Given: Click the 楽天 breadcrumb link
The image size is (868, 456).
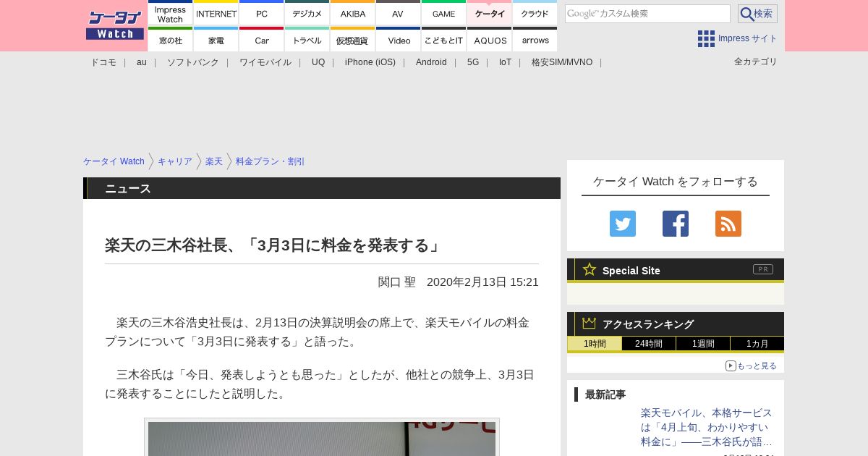Looking at the screenshot, I should point(214,161).
